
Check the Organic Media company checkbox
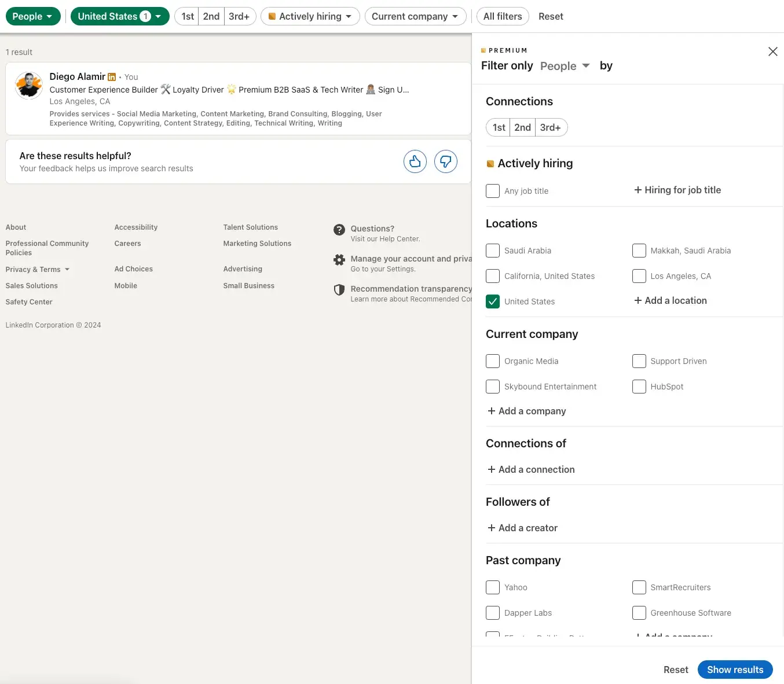[x=493, y=361]
